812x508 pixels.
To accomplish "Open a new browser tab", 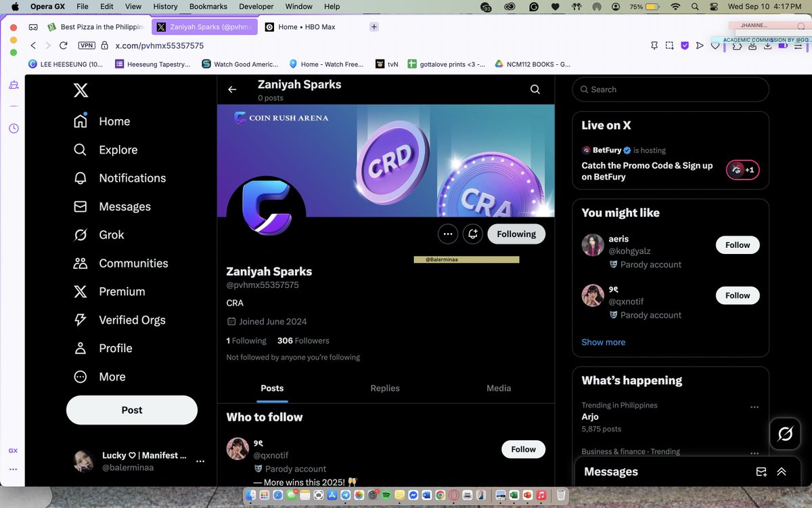I will coord(374,27).
